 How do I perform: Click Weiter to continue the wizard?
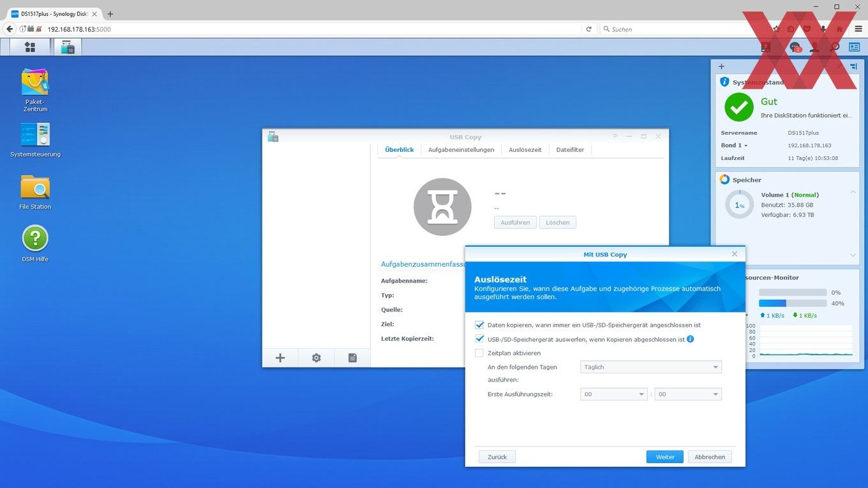665,457
